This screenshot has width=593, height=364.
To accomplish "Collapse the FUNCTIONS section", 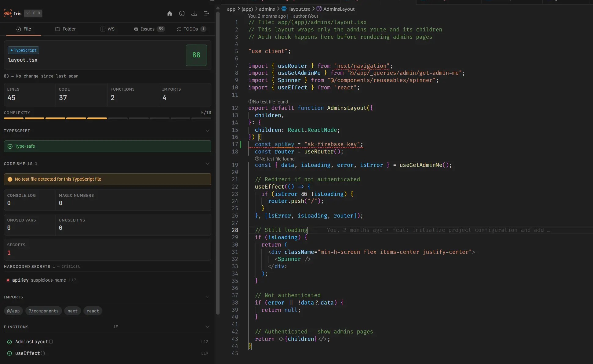I will pyautogui.click(x=207, y=327).
